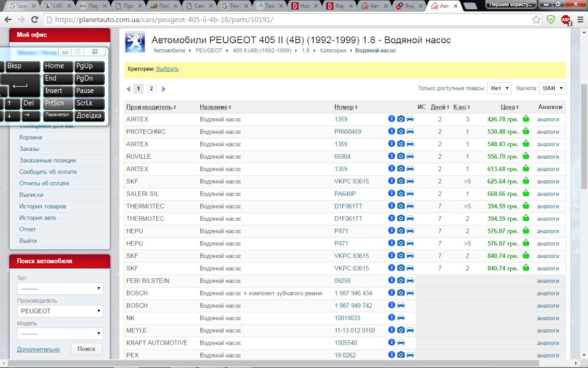
Task: Click PgDn key on on-screen keyboard
Action: [x=89, y=79]
